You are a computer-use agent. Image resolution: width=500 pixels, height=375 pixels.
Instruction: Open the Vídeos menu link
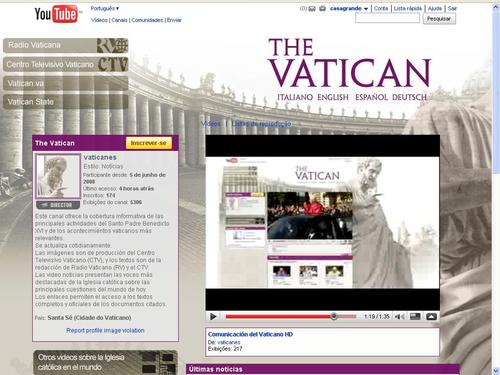99,20
